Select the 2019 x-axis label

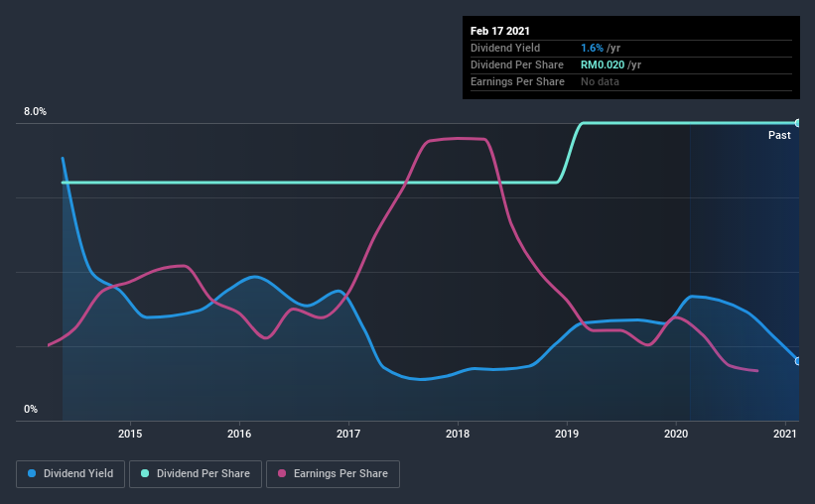[567, 434]
